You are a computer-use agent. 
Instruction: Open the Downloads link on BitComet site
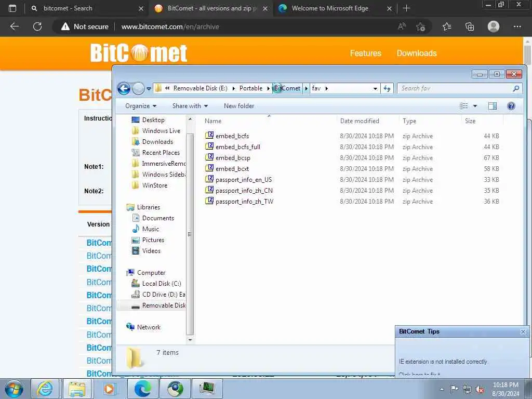point(417,54)
